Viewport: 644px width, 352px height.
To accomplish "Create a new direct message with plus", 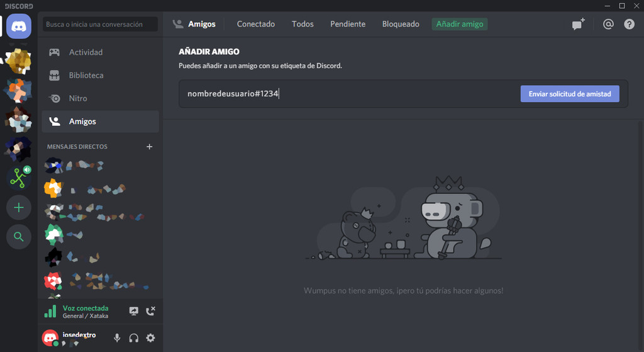I will tap(150, 147).
